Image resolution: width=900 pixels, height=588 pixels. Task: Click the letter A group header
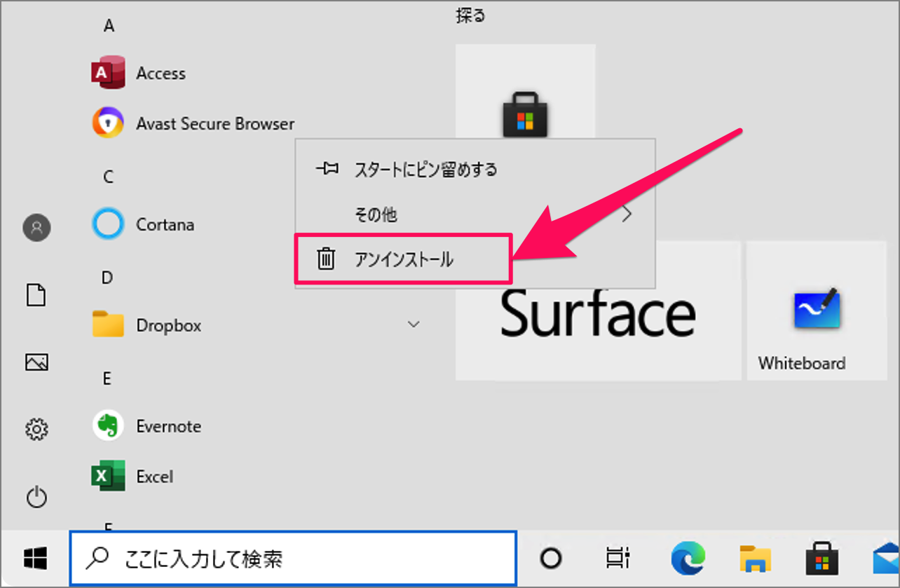(x=109, y=26)
